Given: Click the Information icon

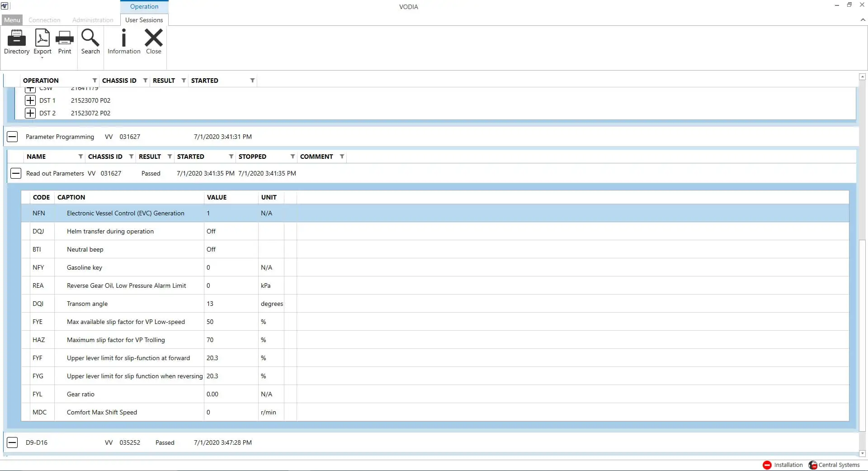Looking at the screenshot, I should click(x=123, y=40).
